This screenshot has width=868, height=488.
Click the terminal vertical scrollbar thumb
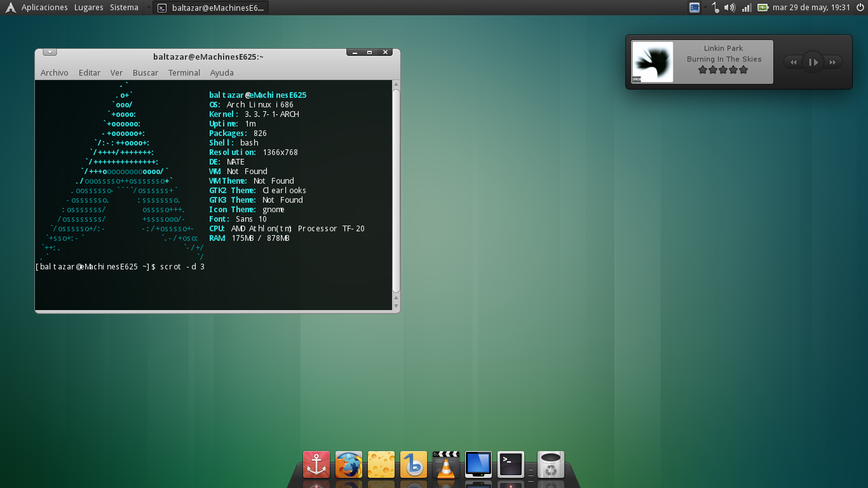(x=397, y=191)
